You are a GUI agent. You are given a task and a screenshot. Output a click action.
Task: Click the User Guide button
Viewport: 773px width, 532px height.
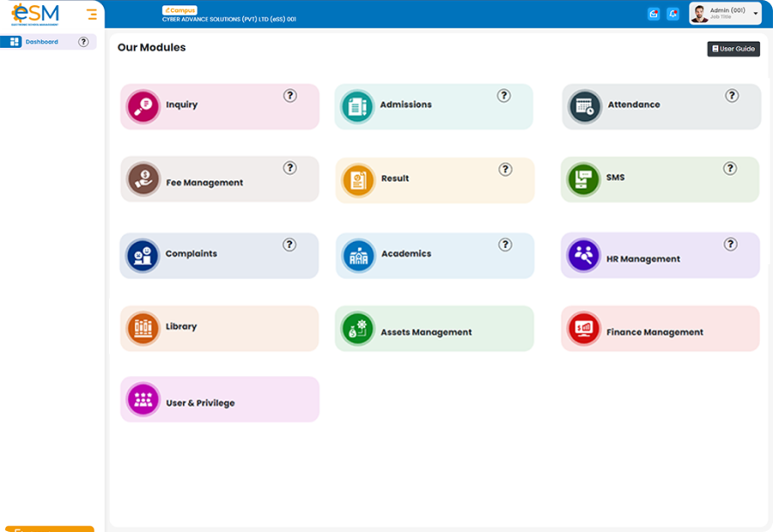pyautogui.click(x=733, y=49)
